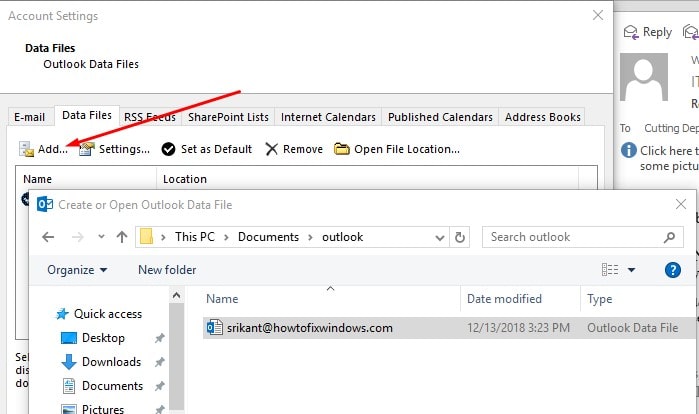
Task: Click outlook folder in address path
Action: click(342, 237)
